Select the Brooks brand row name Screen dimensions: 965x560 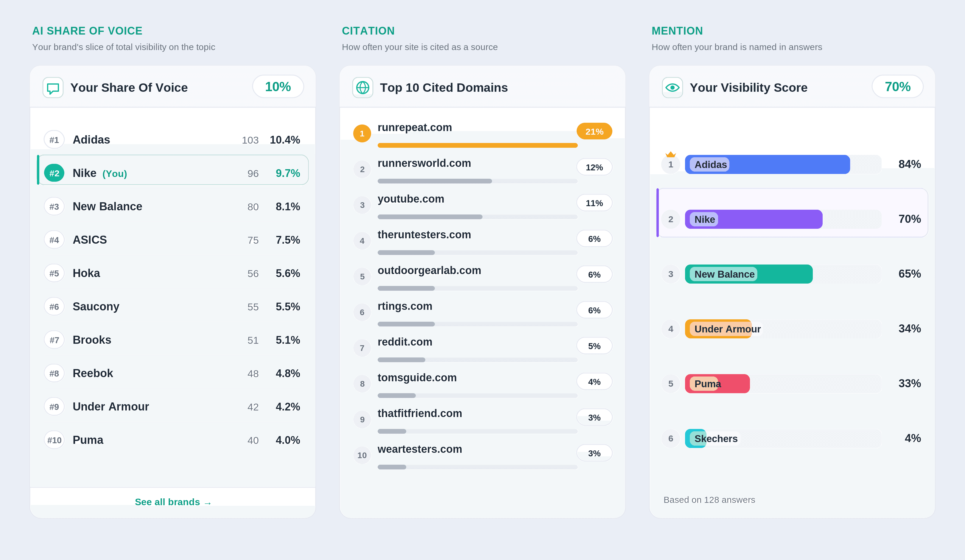click(92, 340)
